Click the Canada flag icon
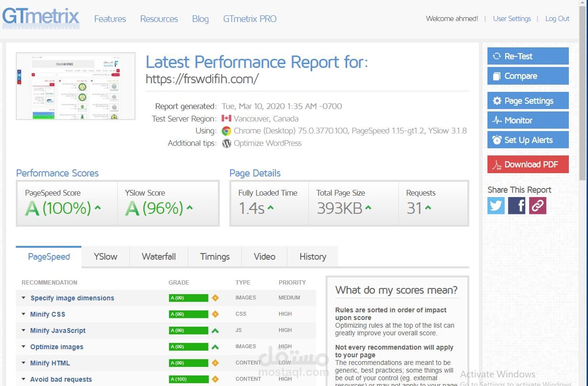Screen dimensions: 588x386 click(x=226, y=119)
